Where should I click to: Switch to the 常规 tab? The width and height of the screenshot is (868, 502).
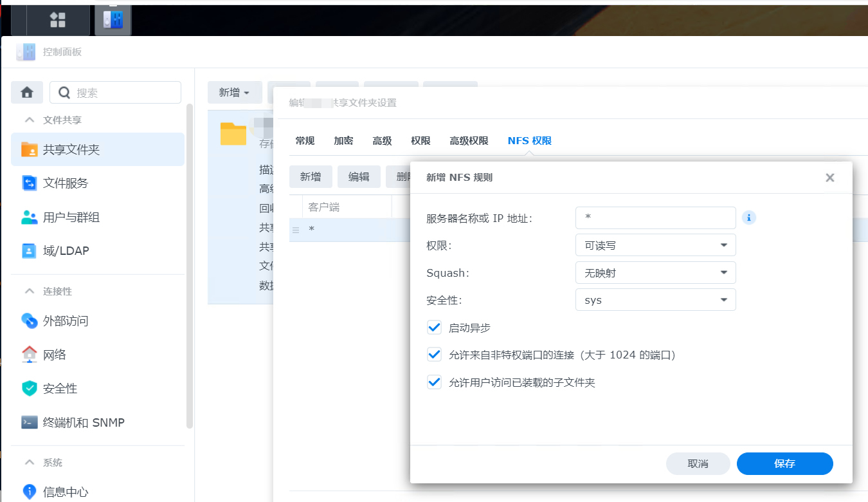tap(305, 141)
